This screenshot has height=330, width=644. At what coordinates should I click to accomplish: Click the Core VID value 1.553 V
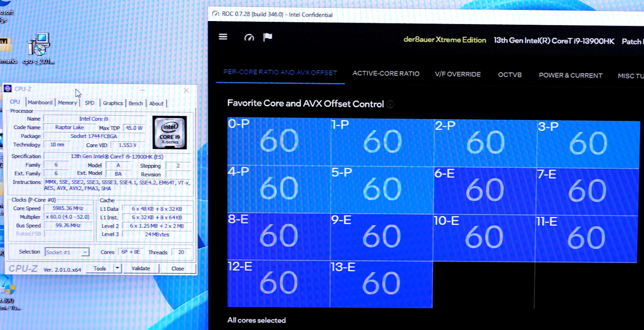(x=128, y=145)
